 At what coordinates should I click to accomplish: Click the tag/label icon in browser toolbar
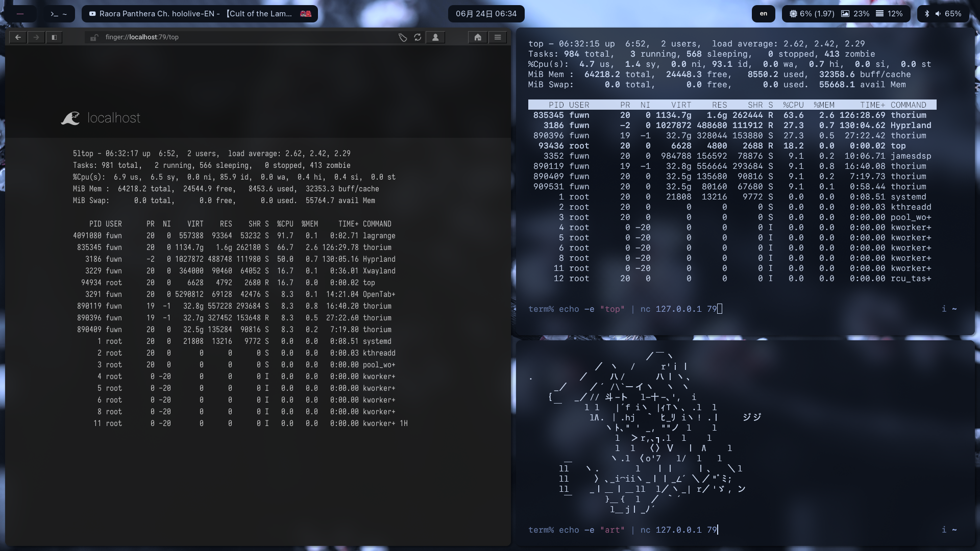tap(403, 37)
